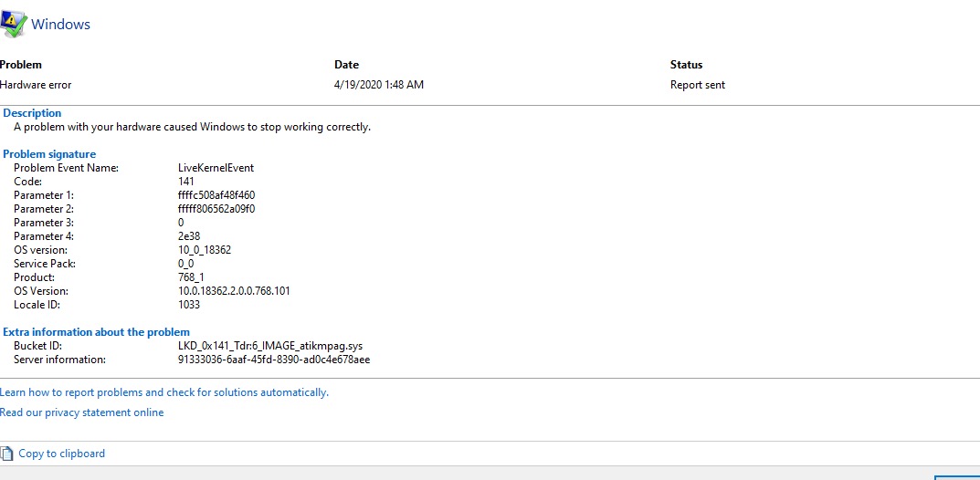Select the 'LiveKernelEvent' event name value

(216, 168)
